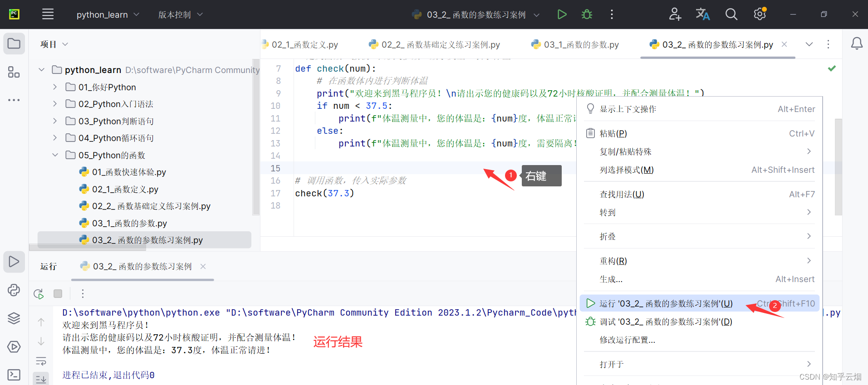Viewport: 868px width, 385px height.
Task: Select 显示上下文操作 in context menu
Action: pos(699,109)
